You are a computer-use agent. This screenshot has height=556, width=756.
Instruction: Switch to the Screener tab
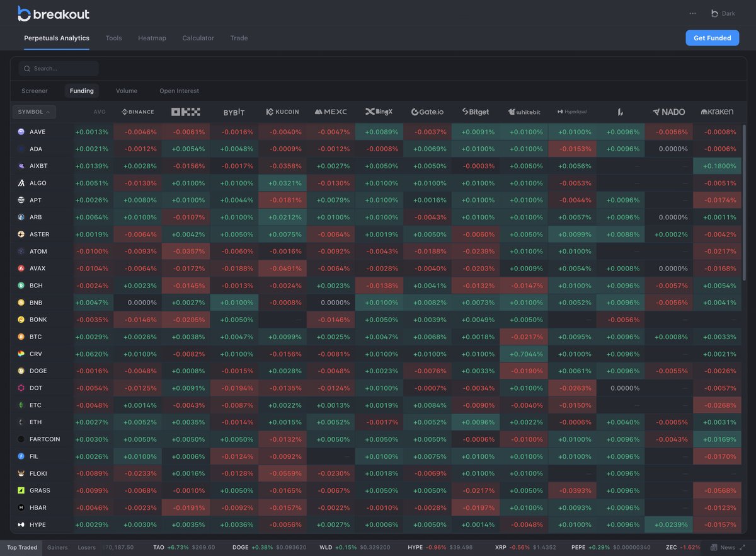pyautogui.click(x=35, y=91)
